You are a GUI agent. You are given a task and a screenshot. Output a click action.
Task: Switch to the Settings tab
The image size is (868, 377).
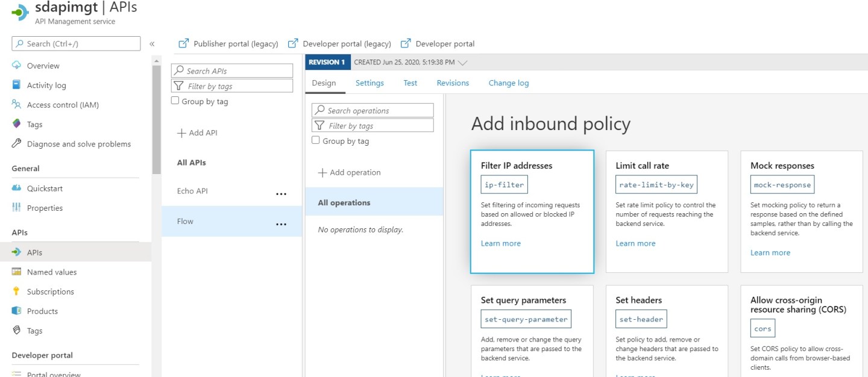pos(370,83)
